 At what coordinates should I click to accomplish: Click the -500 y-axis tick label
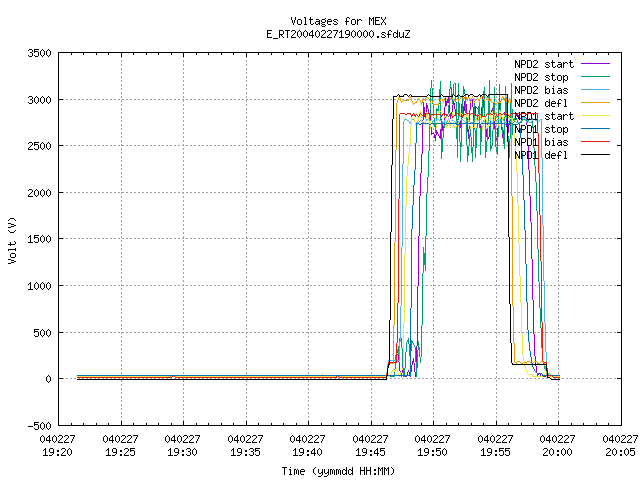click(x=39, y=426)
